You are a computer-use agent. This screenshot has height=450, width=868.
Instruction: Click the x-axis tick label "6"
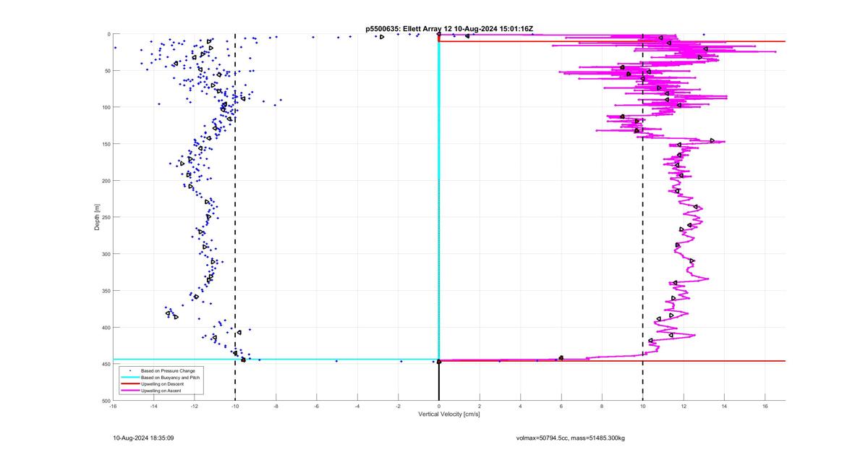[561, 407]
